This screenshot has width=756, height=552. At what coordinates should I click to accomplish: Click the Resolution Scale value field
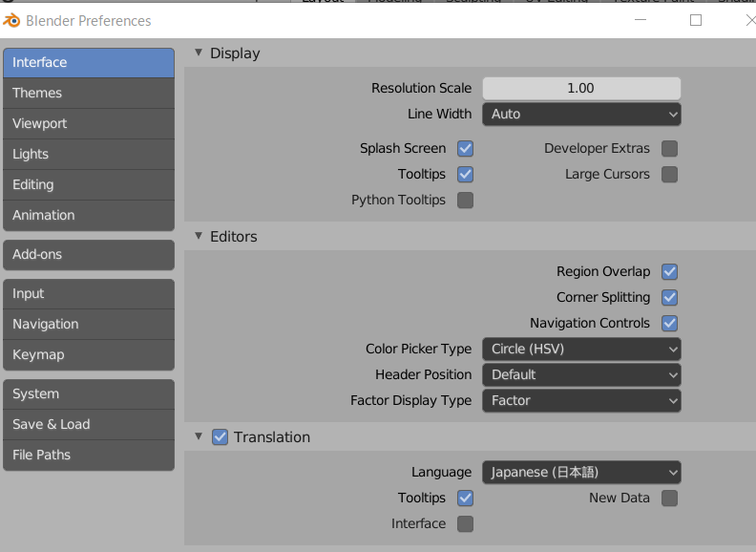580,89
